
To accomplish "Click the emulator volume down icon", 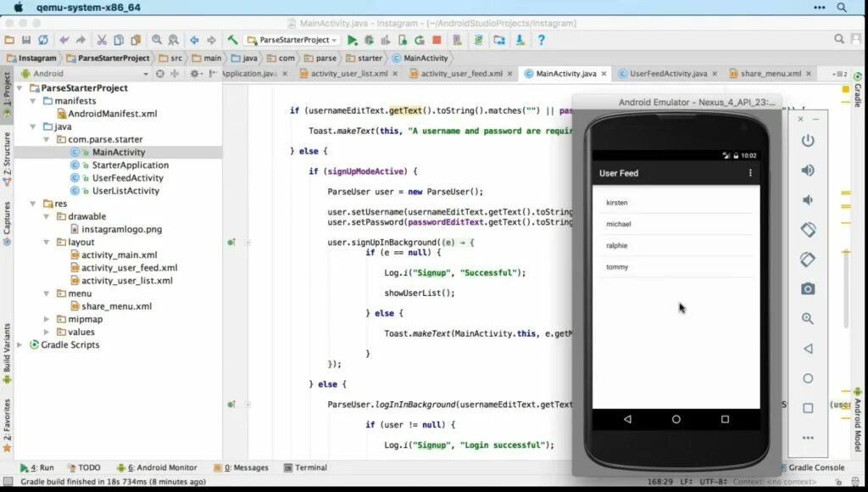I will 808,200.
